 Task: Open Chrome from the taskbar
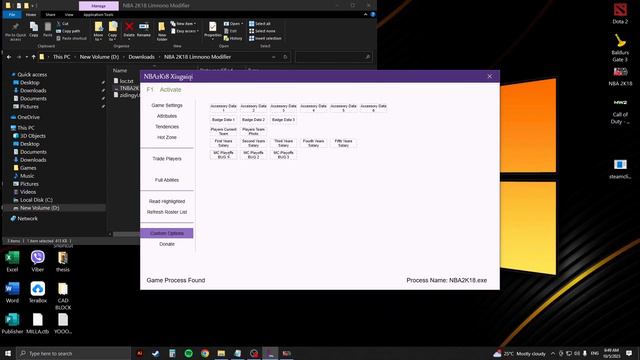(x=205, y=353)
